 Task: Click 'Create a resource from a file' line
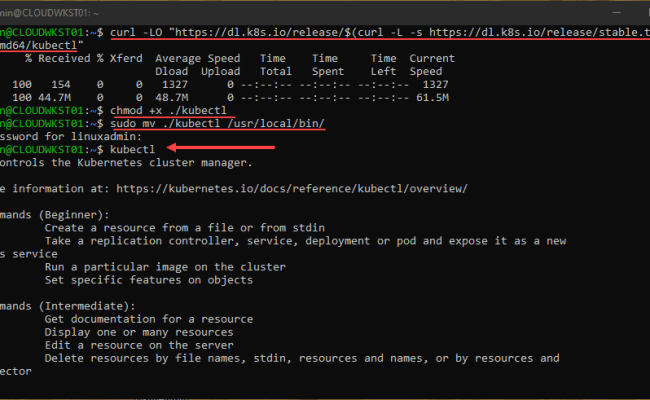184,228
